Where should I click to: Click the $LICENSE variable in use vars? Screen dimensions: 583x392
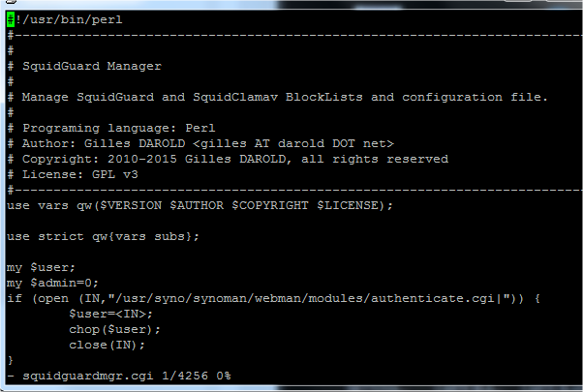pyautogui.click(x=348, y=205)
